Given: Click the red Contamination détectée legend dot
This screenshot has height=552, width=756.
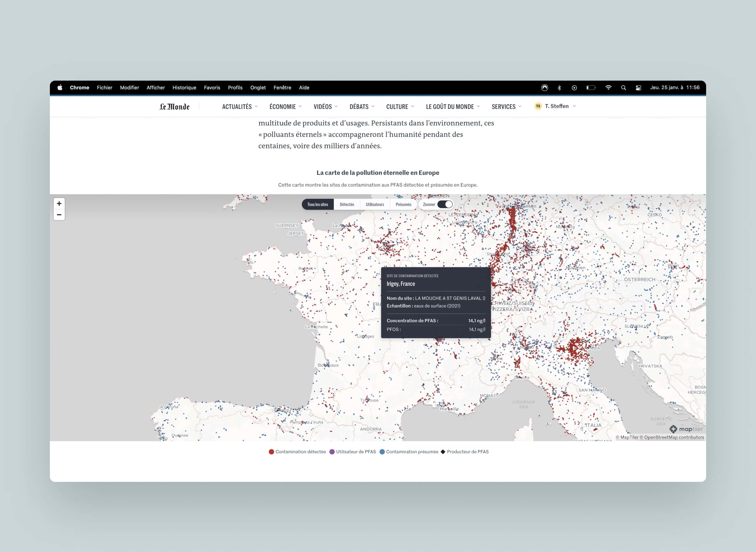Looking at the screenshot, I should click(271, 452).
